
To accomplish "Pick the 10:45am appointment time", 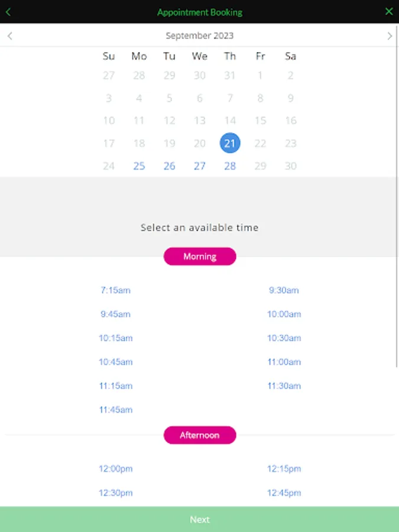I will (115, 362).
